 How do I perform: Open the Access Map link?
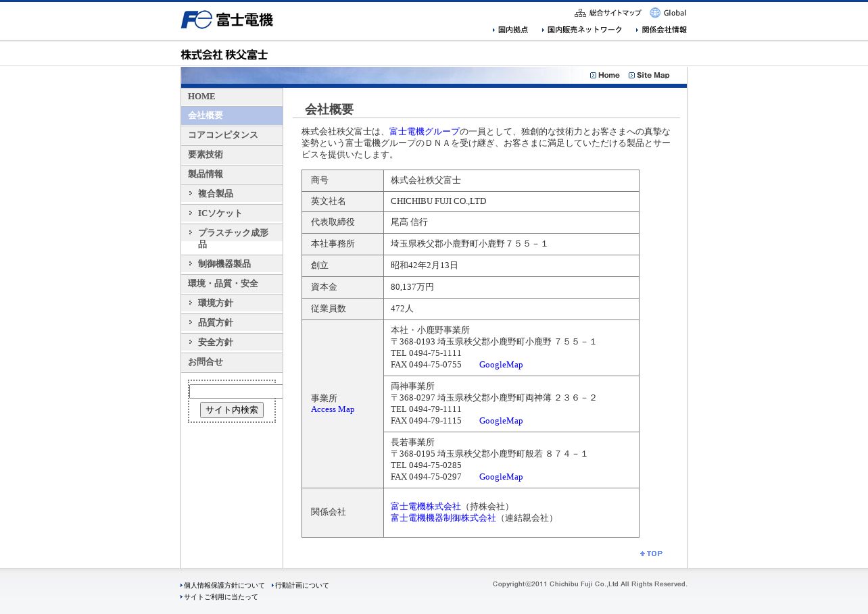click(x=333, y=409)
